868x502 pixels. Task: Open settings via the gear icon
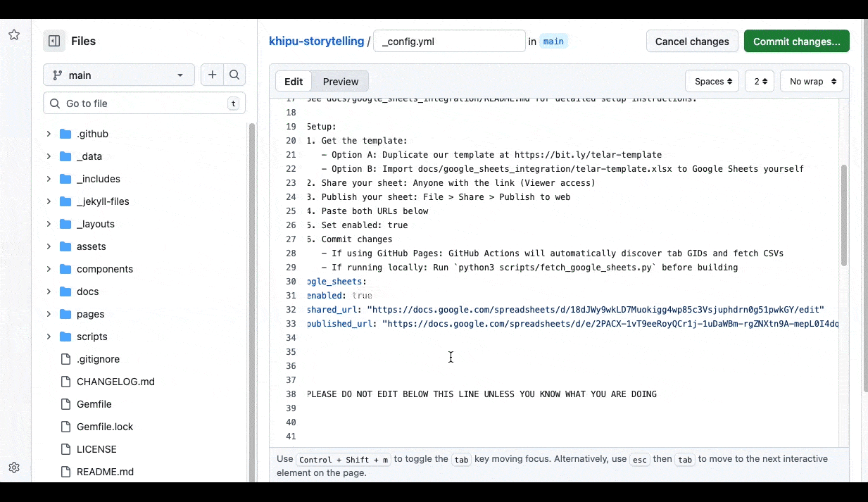click(14, 467)
